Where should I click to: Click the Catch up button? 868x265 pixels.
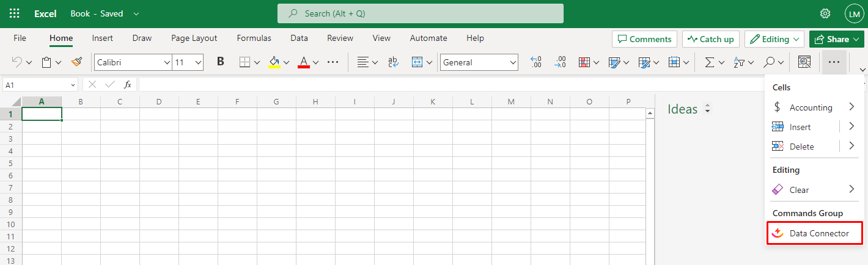[x=710, y=39]
